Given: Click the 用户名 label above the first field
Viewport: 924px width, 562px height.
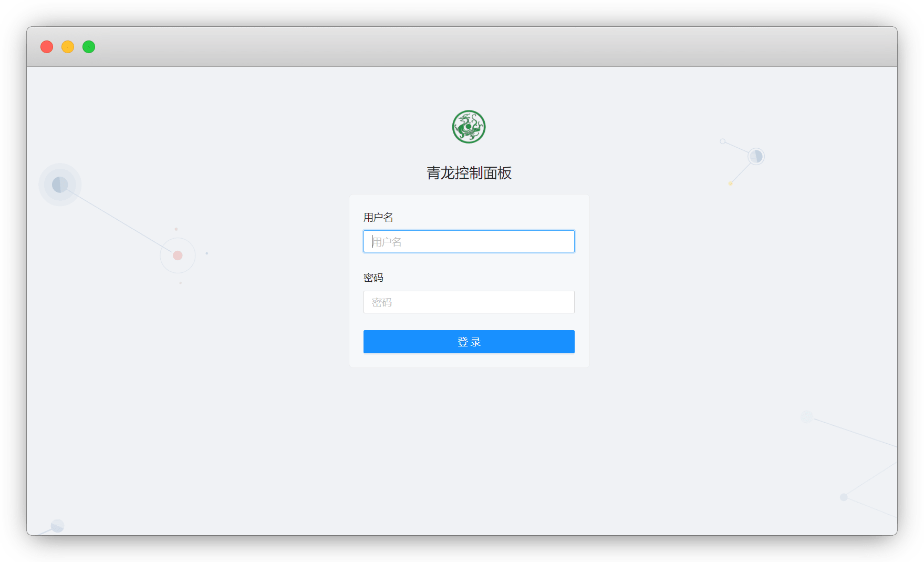Looking at the screenshot, I should tap(378, 217).
